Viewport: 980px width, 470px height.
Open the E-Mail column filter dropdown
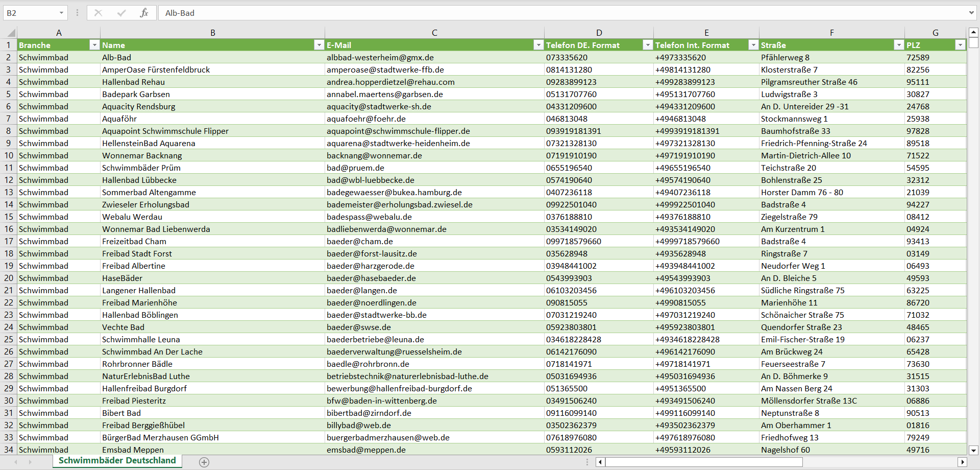coord(538,45)
